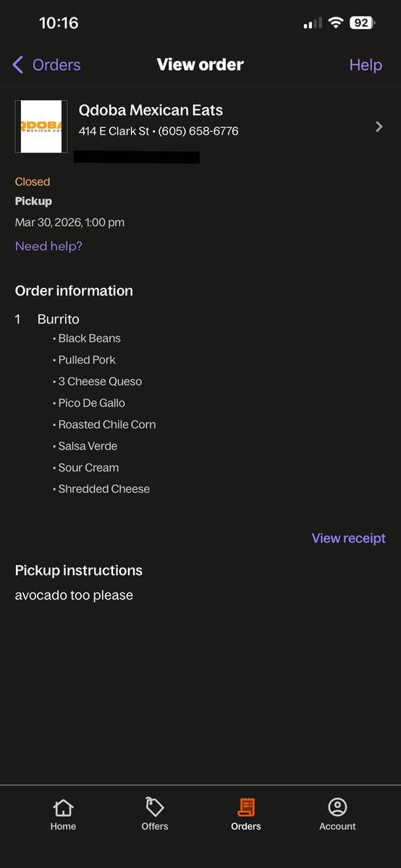This screenshot has height=868, width=401.
Task: Tap the Offers tab label
Action: 155,826
